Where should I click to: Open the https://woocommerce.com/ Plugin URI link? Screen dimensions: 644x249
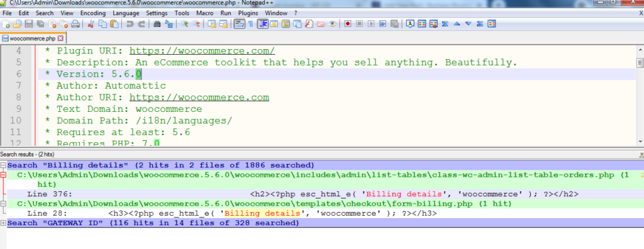(202, 51)
